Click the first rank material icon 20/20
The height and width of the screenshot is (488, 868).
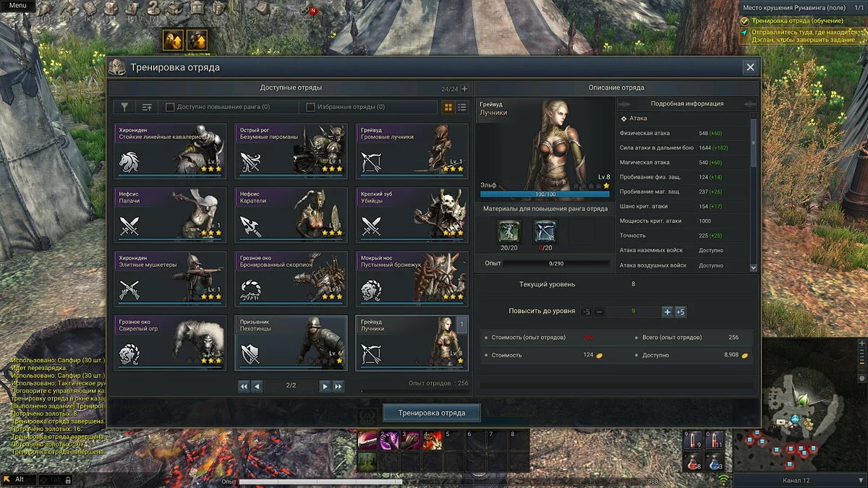[x=509, y=231]
